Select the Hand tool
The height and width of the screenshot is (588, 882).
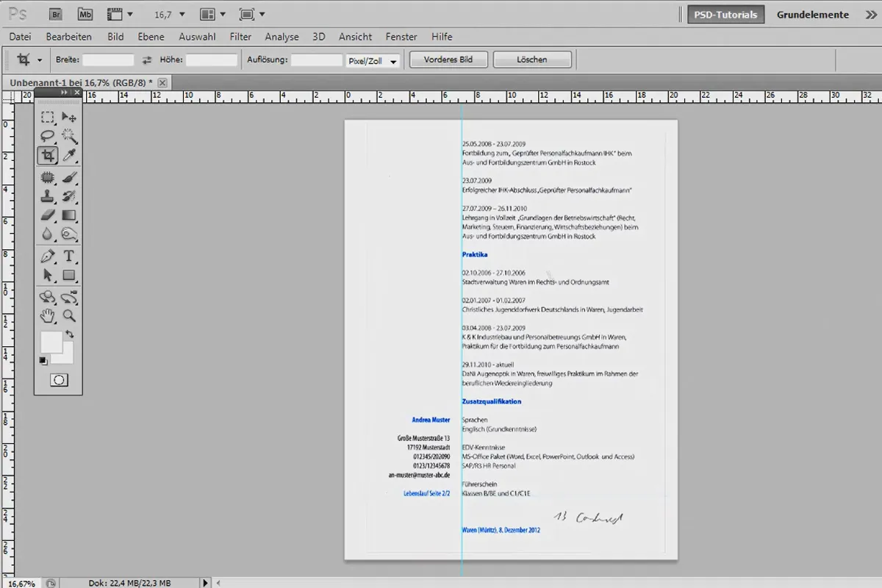48,316
